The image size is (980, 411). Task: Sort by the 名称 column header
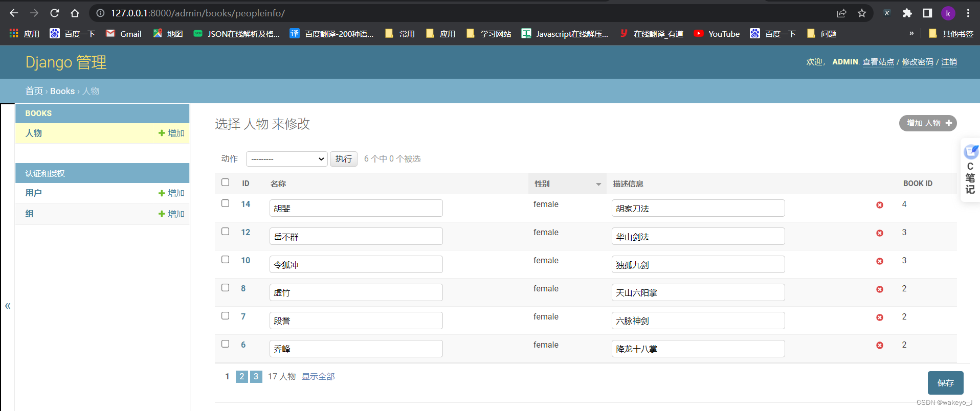pos(278,184)
